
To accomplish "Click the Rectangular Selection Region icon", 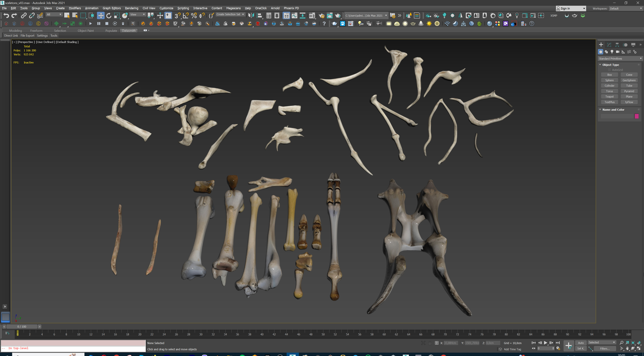I will pos(83,15).
